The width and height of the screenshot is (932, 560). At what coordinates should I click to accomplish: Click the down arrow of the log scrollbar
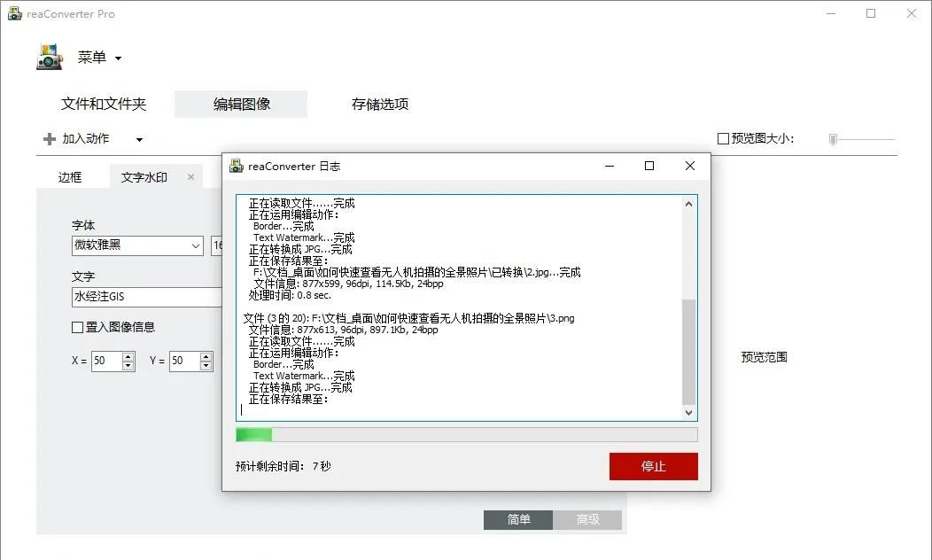[x=690, y=411]
